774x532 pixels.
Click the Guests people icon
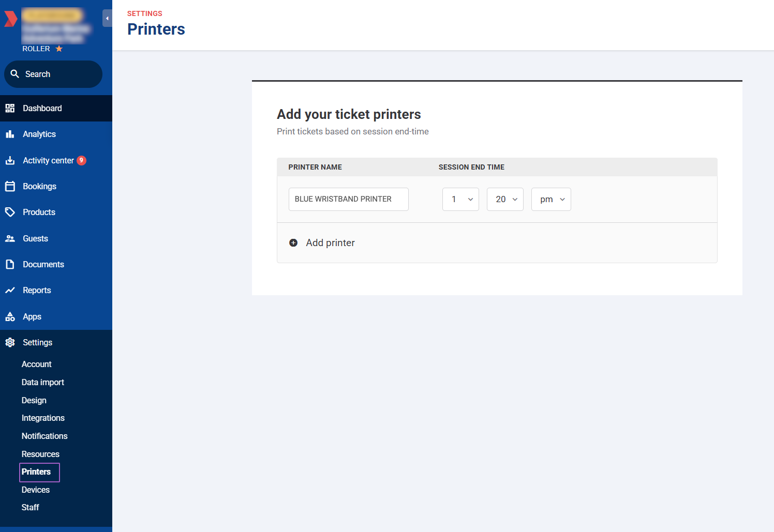pyautogui.click(x=10, y=238)
